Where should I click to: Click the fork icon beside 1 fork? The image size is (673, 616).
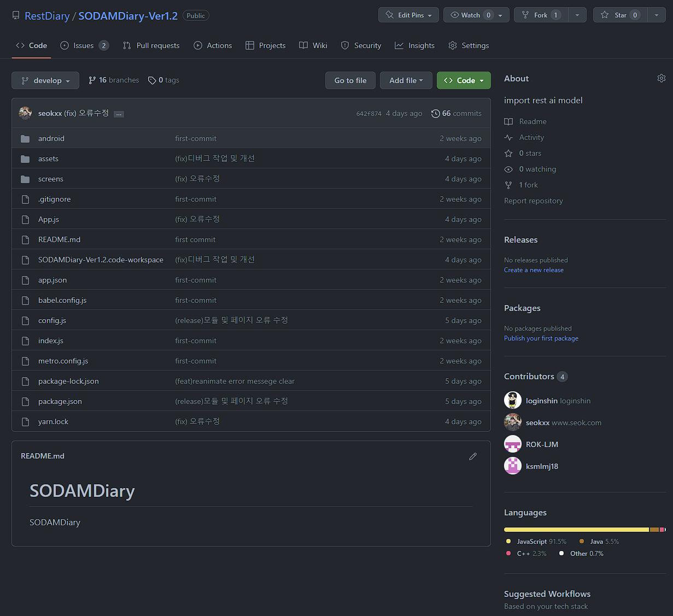coord(508,185)
